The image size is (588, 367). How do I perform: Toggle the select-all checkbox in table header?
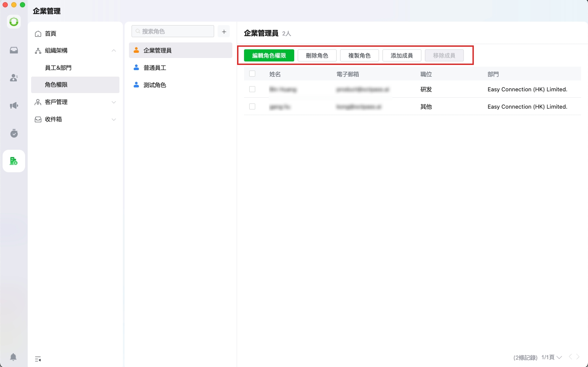252,74
